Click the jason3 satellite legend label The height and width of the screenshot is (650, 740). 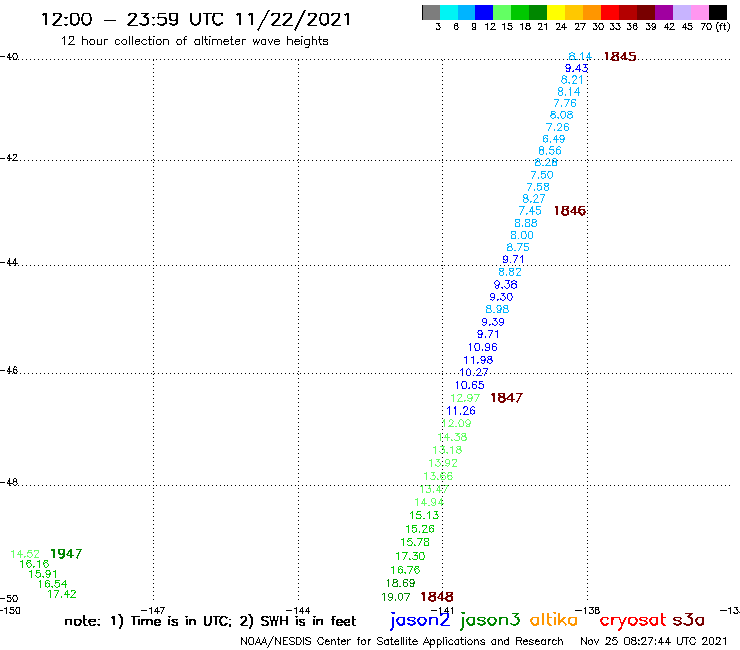(x=490, y=620)
